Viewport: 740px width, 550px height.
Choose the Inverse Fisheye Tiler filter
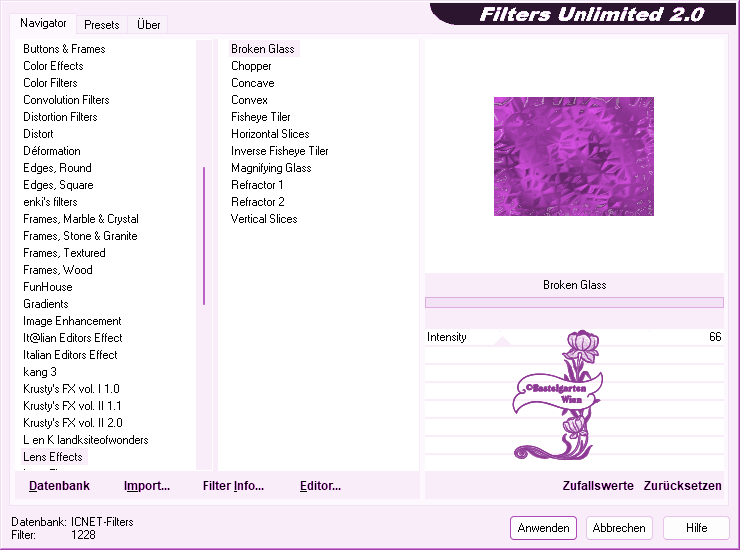[x=279, y=151]
